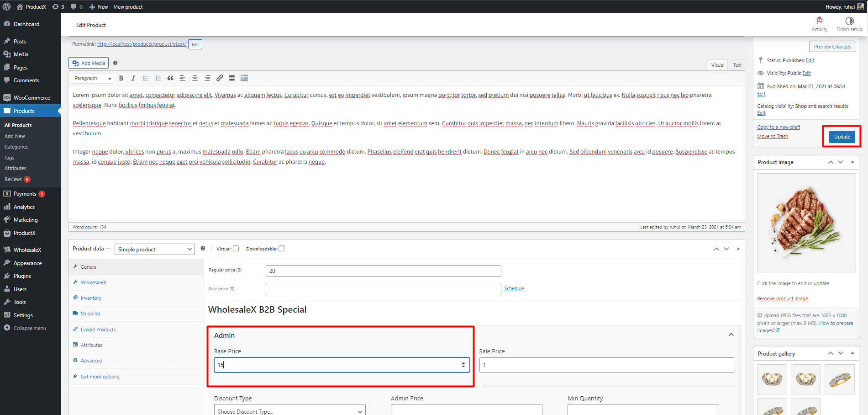This screenshot has height=415, width=868.
Task: Enable the Downloadable checkbox
Action: (x=282, y=248)
